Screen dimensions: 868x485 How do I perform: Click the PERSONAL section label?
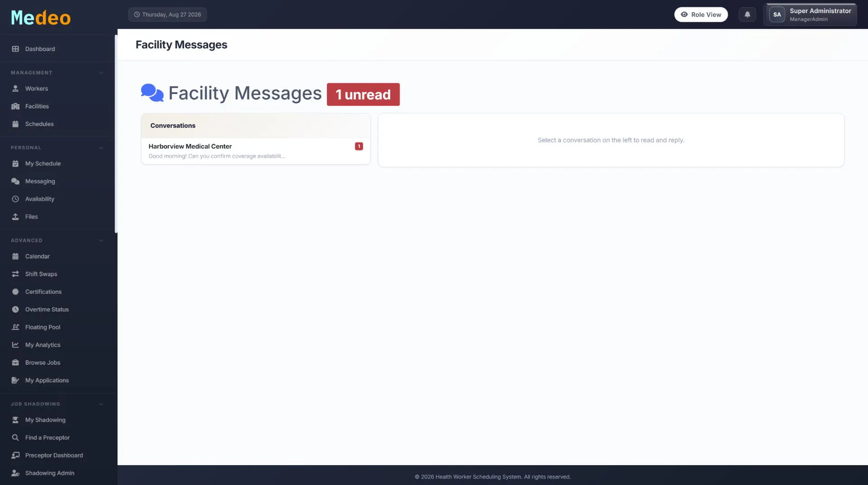coord(26,148)
